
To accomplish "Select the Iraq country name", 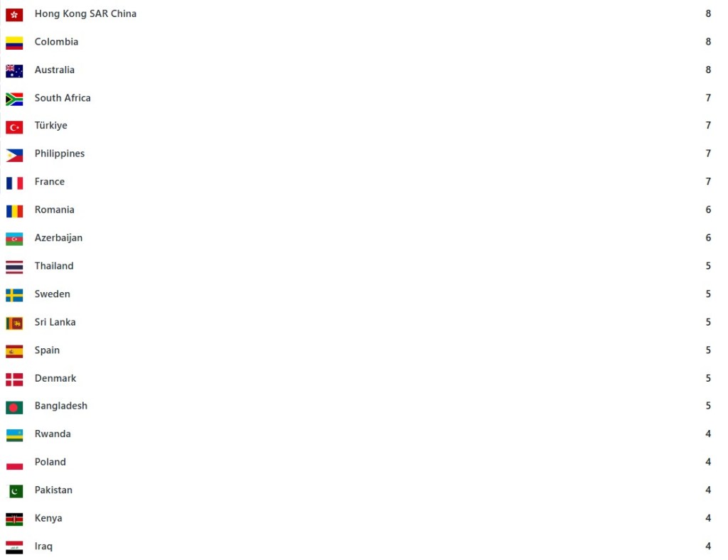I will 43,546.
